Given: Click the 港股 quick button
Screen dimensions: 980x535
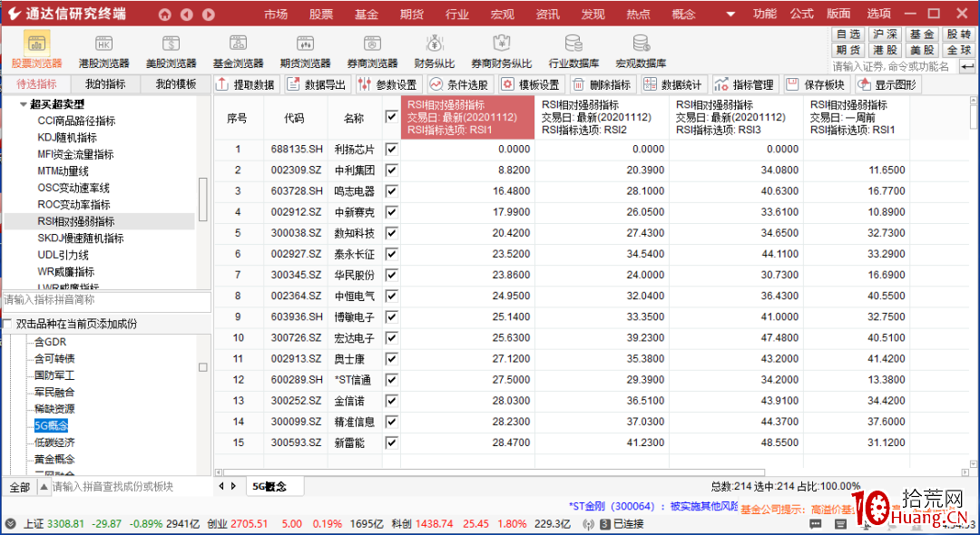Looking at the screenshot, I should (886, 50).
